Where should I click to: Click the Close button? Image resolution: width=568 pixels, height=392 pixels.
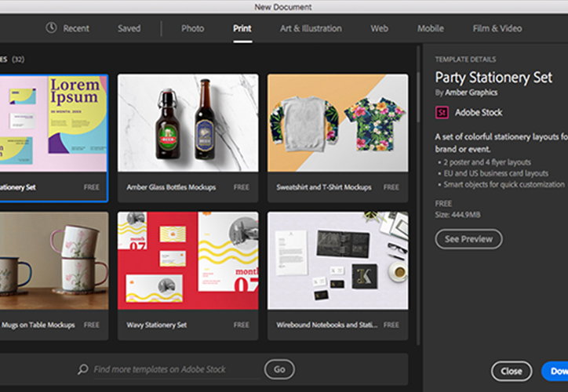(512, 371)
